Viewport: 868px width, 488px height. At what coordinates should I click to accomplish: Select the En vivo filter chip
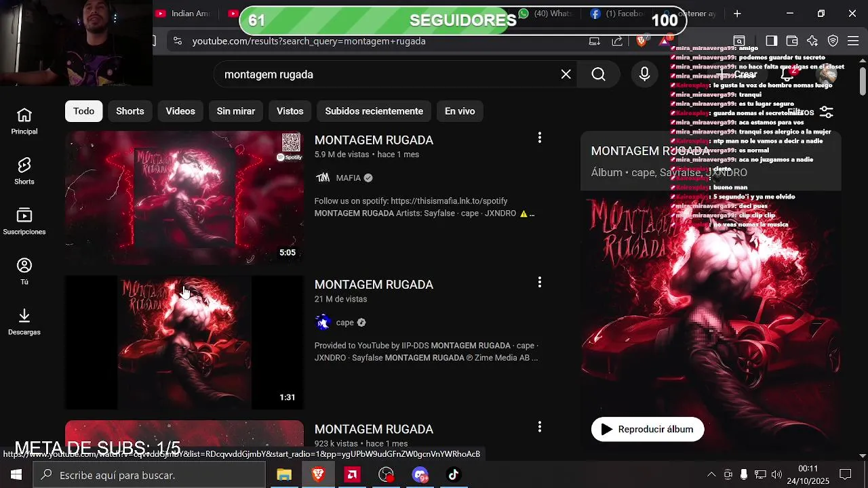click(460, 111)
